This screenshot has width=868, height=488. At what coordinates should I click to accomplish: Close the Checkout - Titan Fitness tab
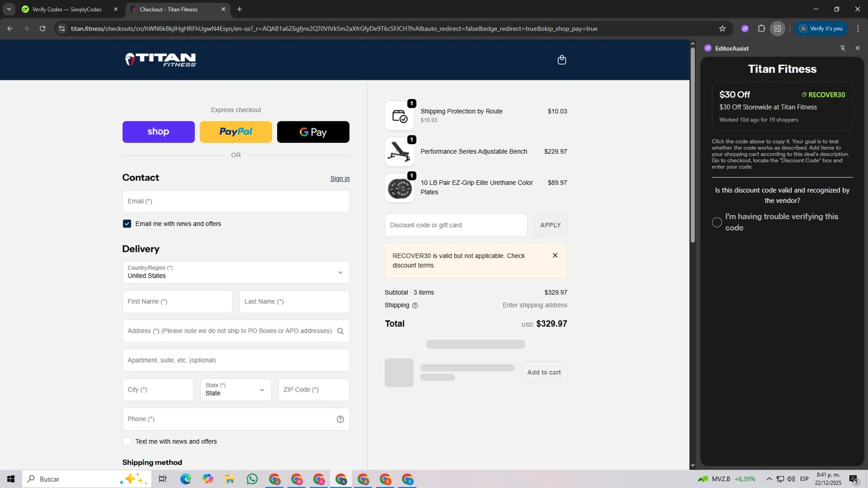click(223, 9)
